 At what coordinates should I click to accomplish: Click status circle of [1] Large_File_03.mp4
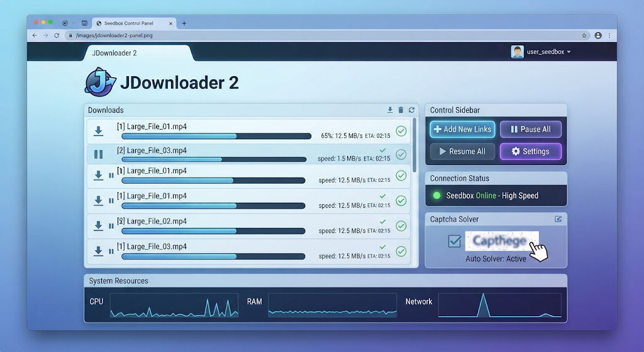[401, 251]
